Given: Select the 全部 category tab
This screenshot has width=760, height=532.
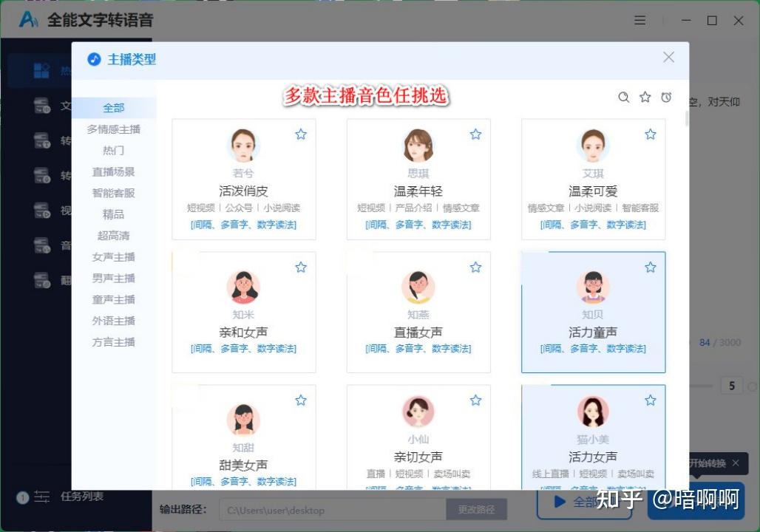Looking at the screenshot, I should click(114, 108).
